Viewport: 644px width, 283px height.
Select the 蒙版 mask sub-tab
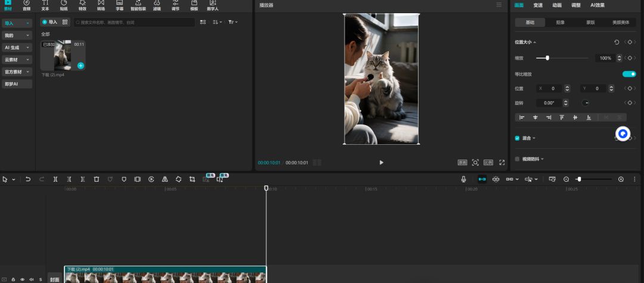pos(590,23)
